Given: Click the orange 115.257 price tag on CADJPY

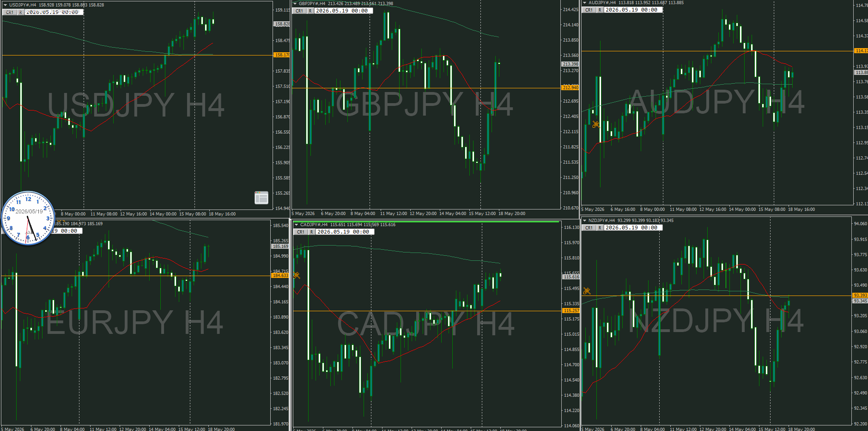Looking at the screenshot, I should (571, 311).
